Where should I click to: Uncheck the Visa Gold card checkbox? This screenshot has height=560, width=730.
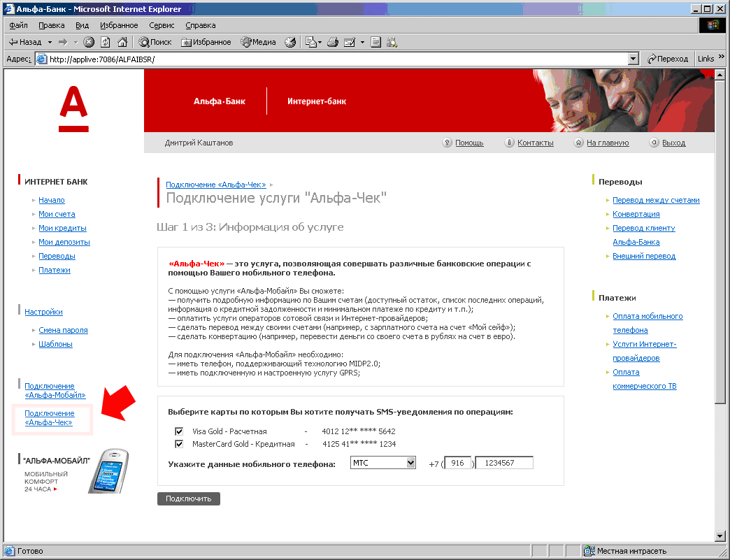click(x=179, y=431)
